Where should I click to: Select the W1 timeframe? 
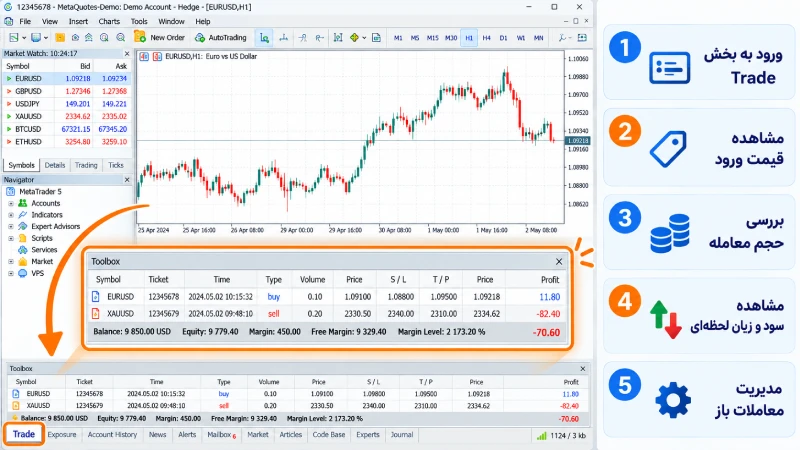coord(521,38)
